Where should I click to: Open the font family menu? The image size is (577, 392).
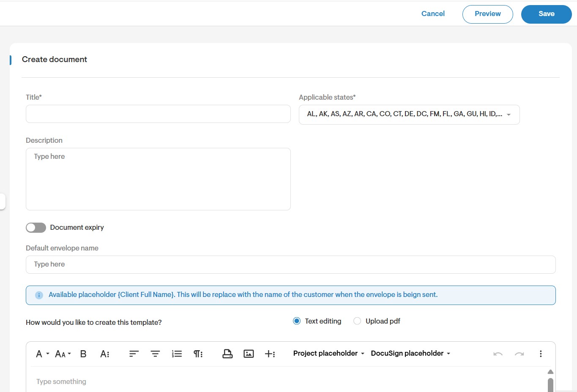click(x=42, y=354)
